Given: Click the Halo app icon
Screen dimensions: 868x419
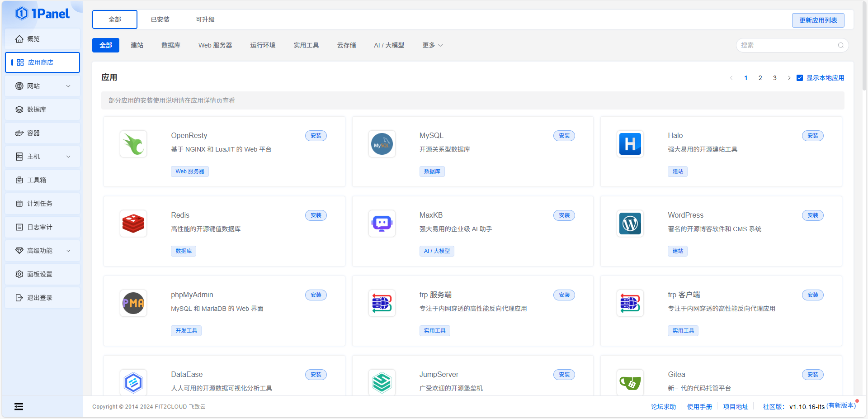Looking at the screenshot, I should click(630, 144).
